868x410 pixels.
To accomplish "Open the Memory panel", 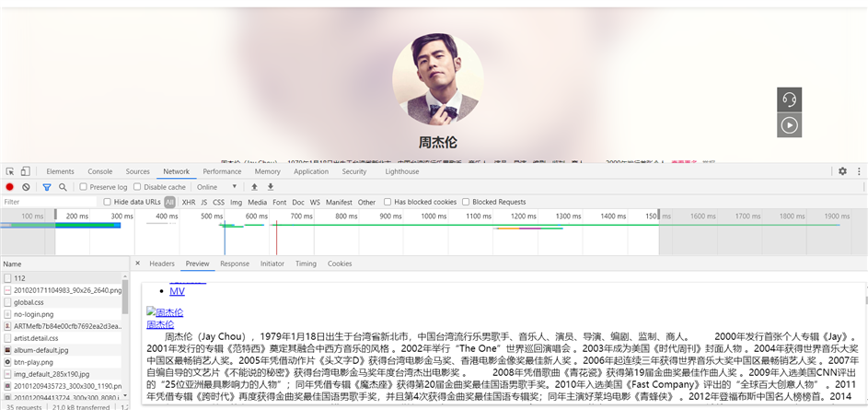I will coord(267,171).
